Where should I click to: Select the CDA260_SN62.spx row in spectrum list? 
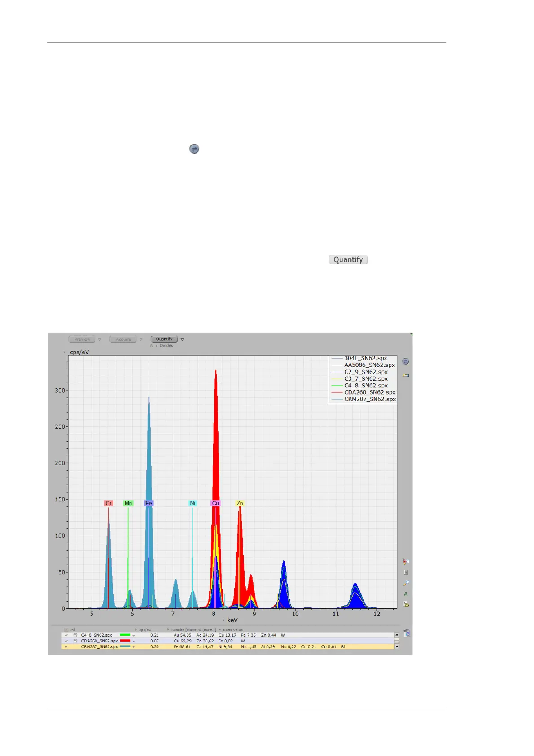point(228,641)
